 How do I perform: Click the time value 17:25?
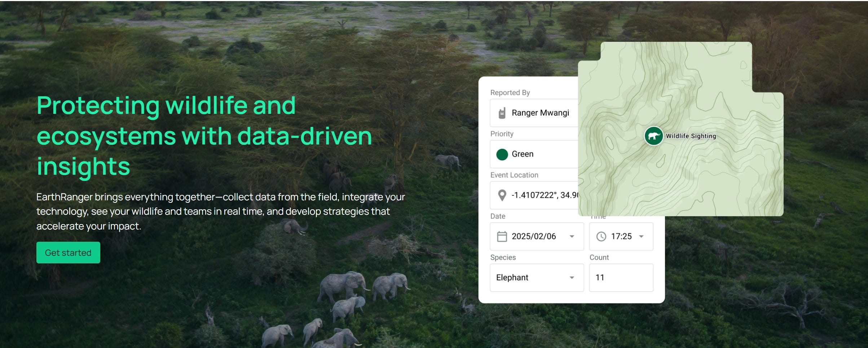pos(621,236)
